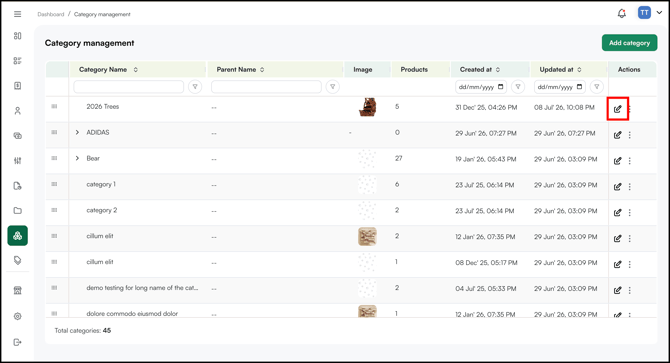This screenshot has width=670, height=363.
Task: Click the 27 products count for Bear
Action: coord(398,158)
